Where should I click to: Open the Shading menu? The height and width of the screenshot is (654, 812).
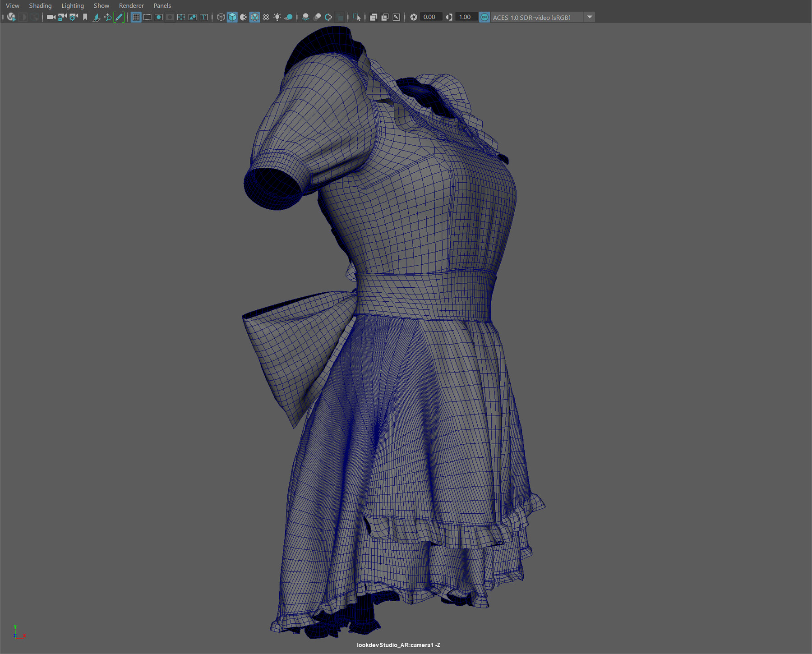(x=40, y=5)
